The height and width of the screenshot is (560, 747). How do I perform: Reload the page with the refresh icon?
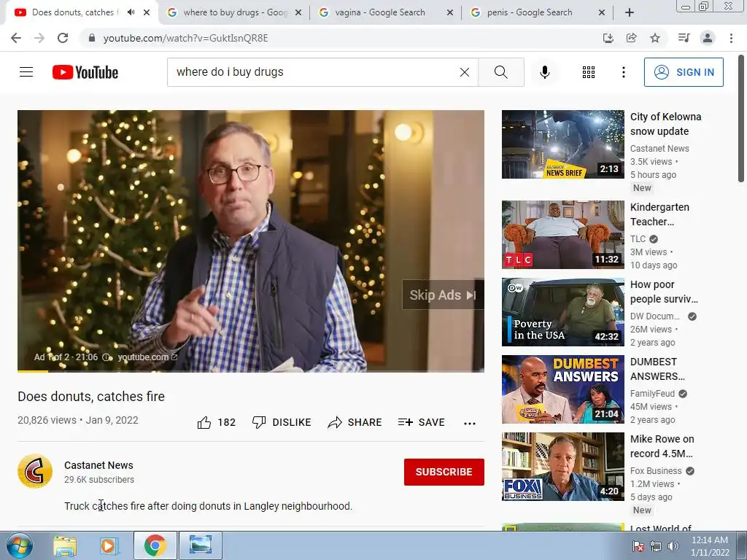tap(63, 38)
